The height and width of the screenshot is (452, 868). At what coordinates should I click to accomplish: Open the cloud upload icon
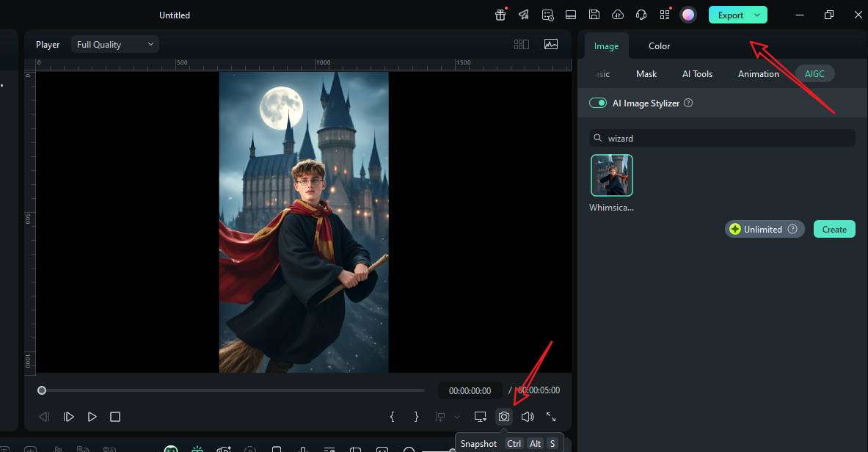[x=618, y=15]
